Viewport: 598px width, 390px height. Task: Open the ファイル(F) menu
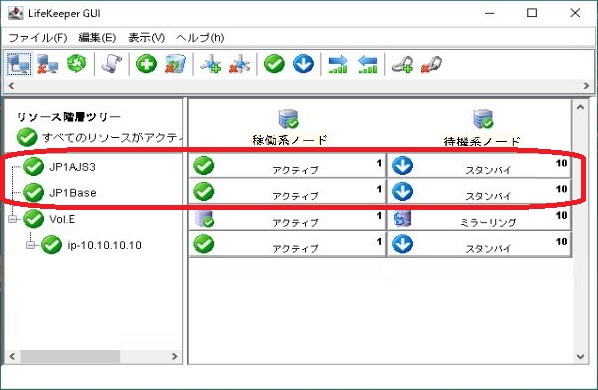(x=38, y=38)
